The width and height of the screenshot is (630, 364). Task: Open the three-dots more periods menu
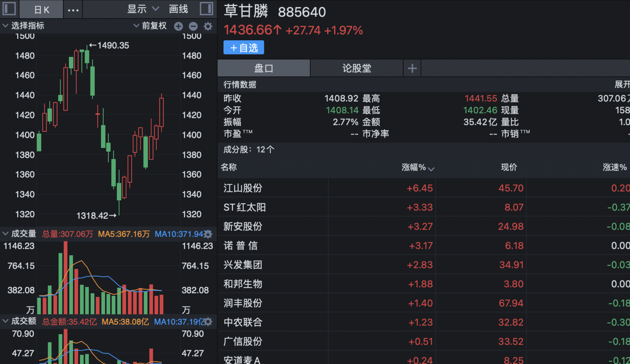tap(73, 10)
